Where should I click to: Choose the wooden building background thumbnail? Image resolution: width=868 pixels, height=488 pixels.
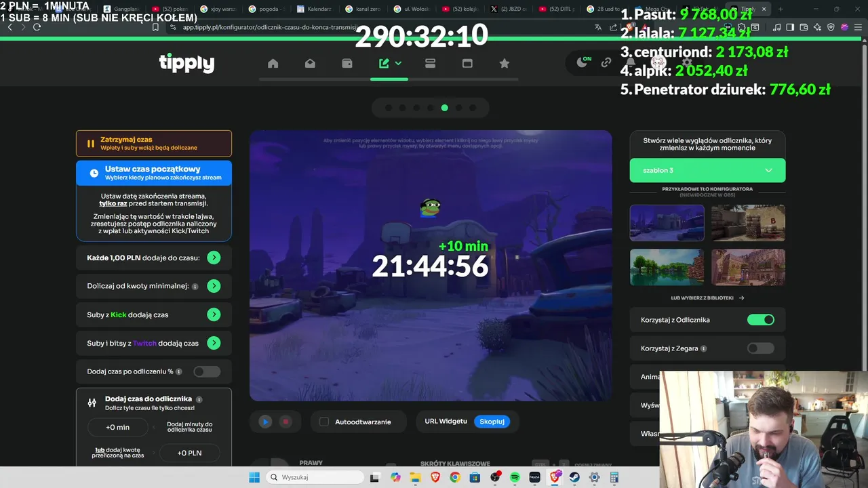click(748, 267)
